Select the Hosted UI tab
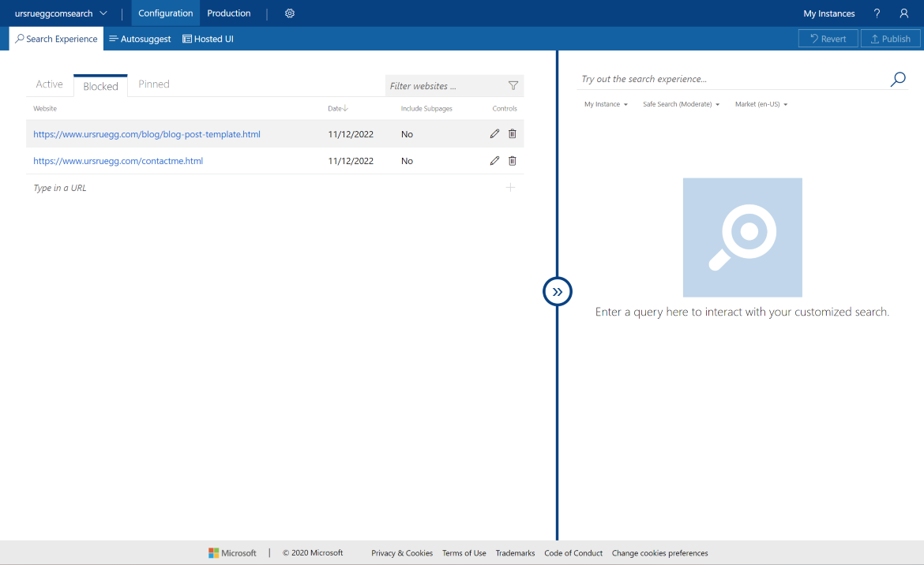This screenshot has height=565, width=924. coord(208,39)
